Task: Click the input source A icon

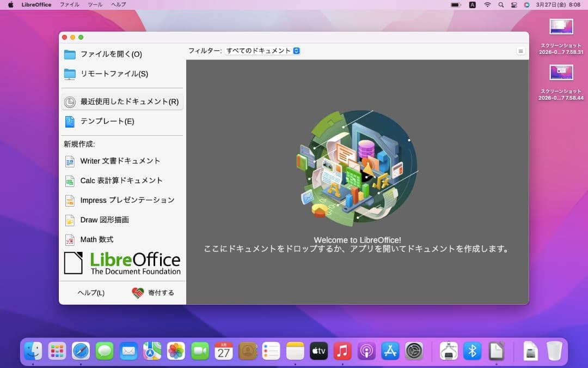Action: (473, 4)
